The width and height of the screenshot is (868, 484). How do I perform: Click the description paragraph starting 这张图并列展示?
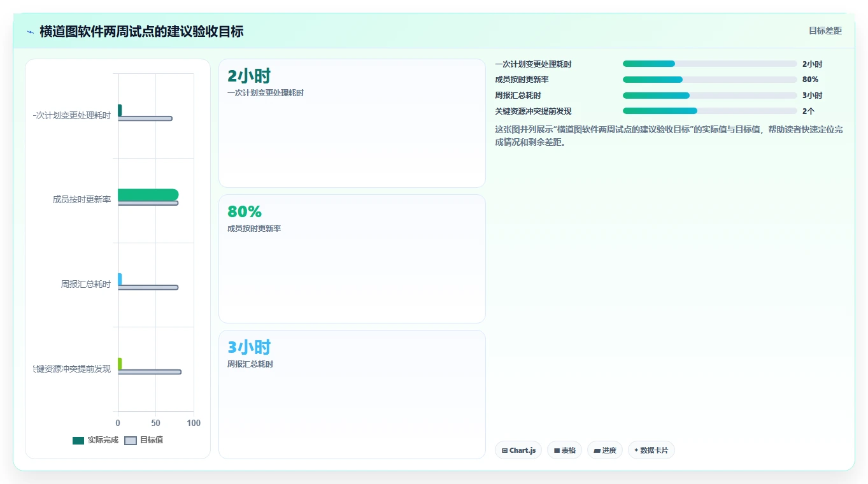pos(669,136)
